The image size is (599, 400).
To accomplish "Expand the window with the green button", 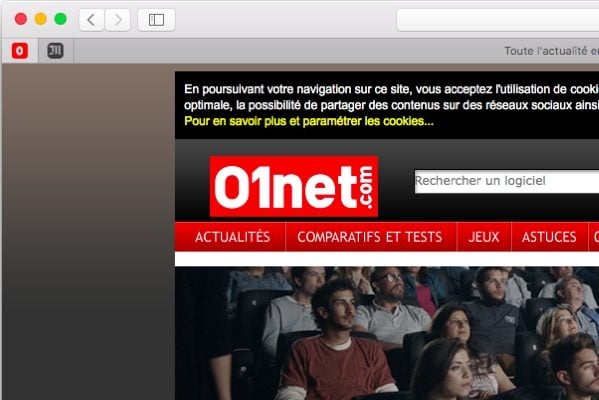I will click(60, 19).
